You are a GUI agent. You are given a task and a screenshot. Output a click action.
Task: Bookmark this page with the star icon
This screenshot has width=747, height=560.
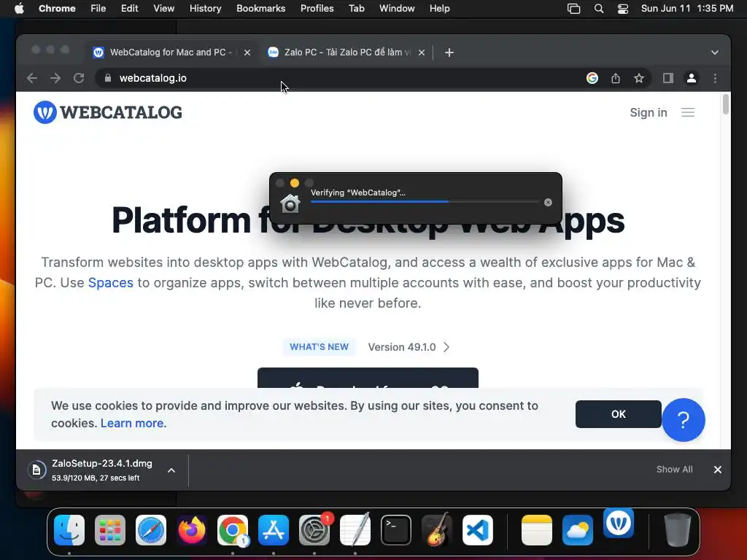point(639,78)
